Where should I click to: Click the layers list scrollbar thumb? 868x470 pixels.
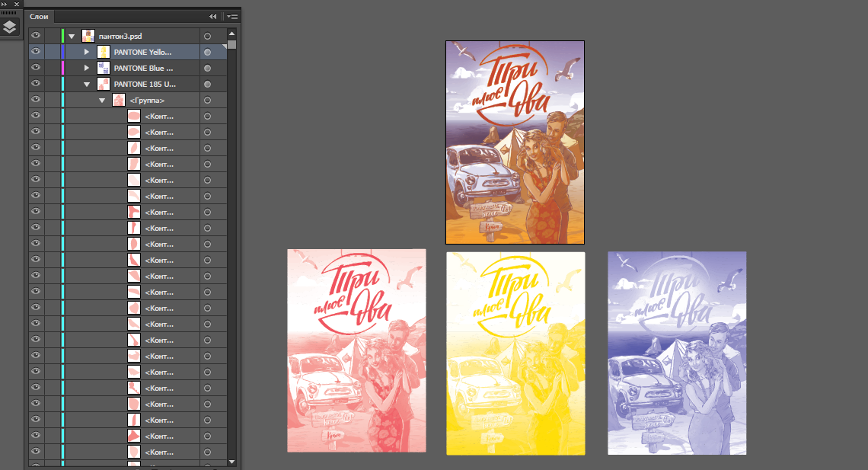(x=232, y=44)
